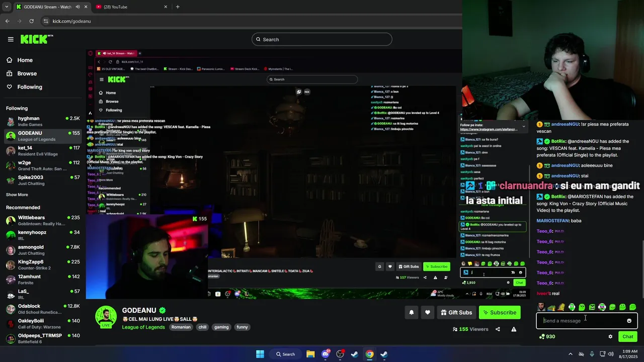The height and width of the screenshot is (362, 644).
Task: Open the ket_14 channel in sidebar
Action: pos(43,151)
